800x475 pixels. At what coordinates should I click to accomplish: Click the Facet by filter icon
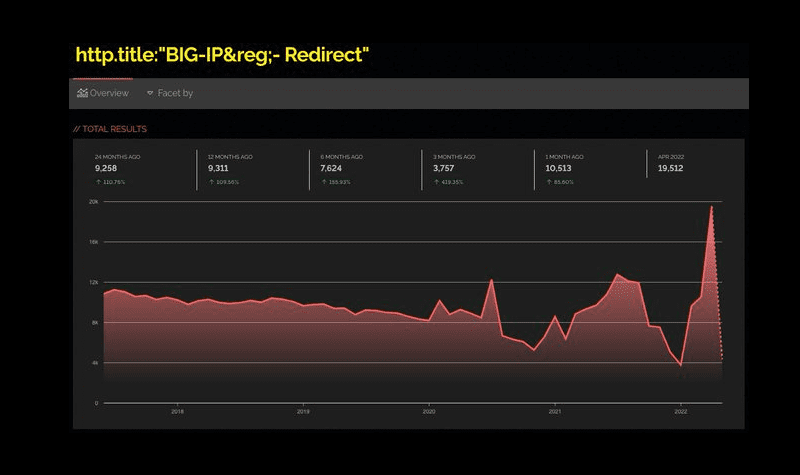pos(150,93)
